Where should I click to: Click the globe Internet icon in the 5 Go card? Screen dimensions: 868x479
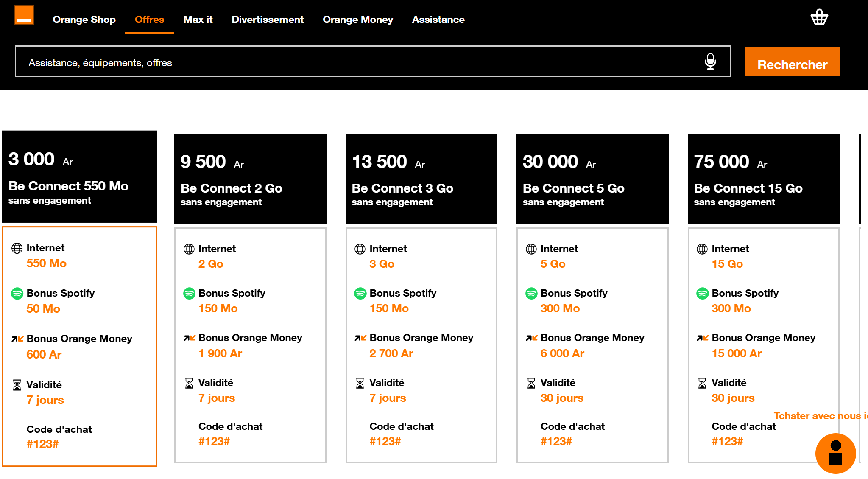(x=531, y=249)
